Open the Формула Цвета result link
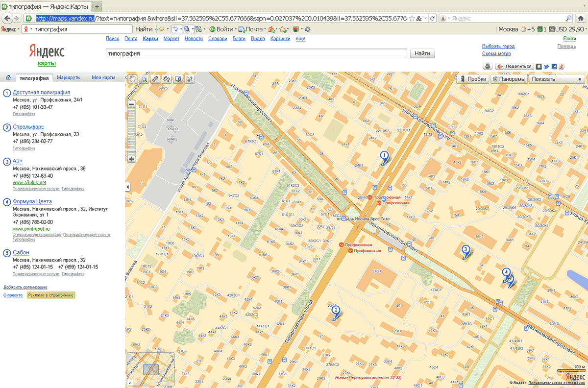This screenshot has width=588, height=388. [32, 201]
